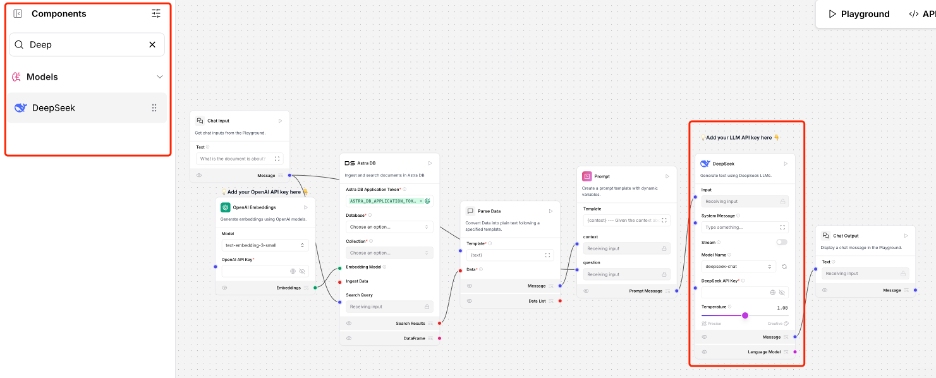The image size is (936, 378).
Task: Expand the Parse Data Template field
Action: [x=547, y=255]
